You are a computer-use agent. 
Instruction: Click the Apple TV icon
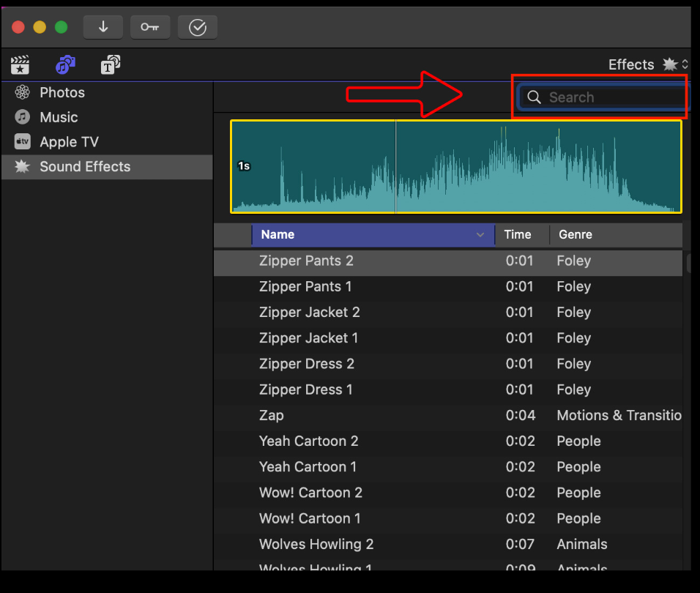pyautogui.click(x=22, y=141)
